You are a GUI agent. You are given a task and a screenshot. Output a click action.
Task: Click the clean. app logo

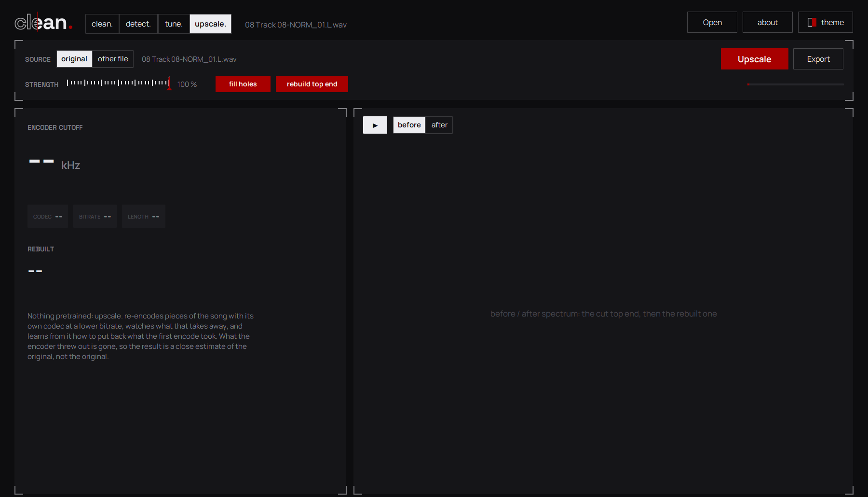(x=43, y=22)
